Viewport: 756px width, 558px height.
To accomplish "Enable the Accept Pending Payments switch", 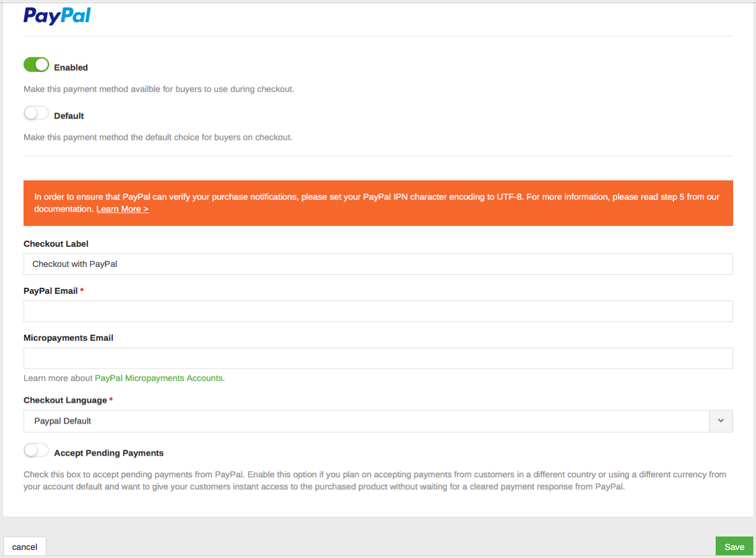I will pos(36,450).
